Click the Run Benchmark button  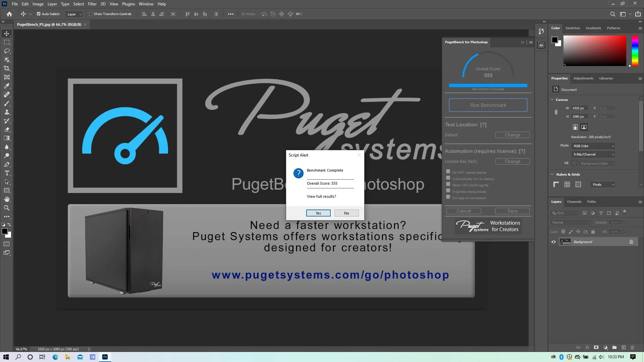[488, 105]
